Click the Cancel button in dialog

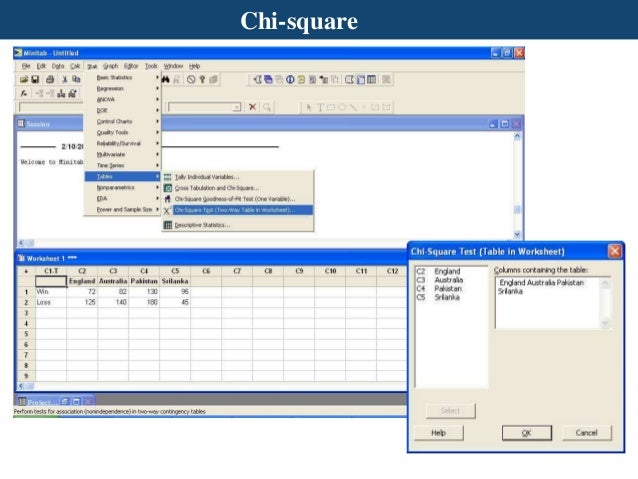tap(586, 433)
